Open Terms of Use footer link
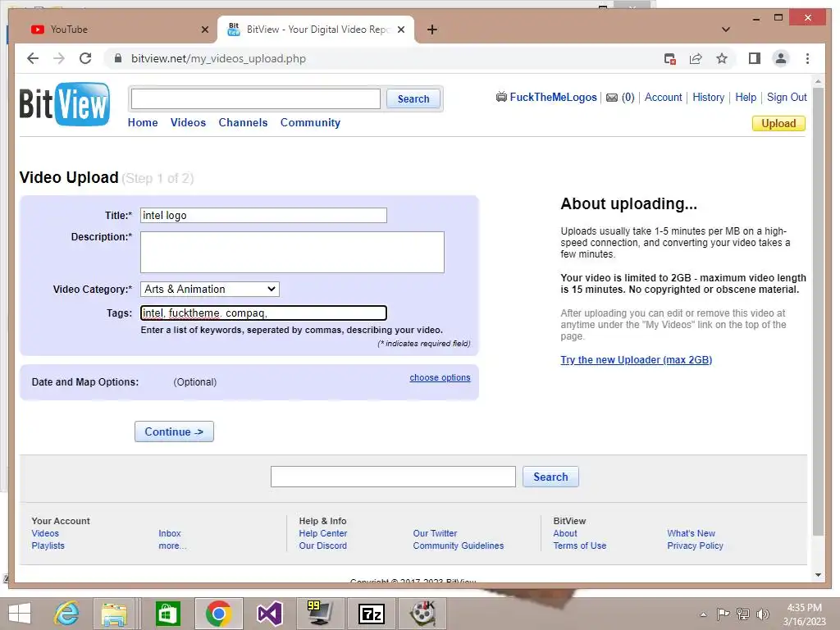 click(580, 546)
